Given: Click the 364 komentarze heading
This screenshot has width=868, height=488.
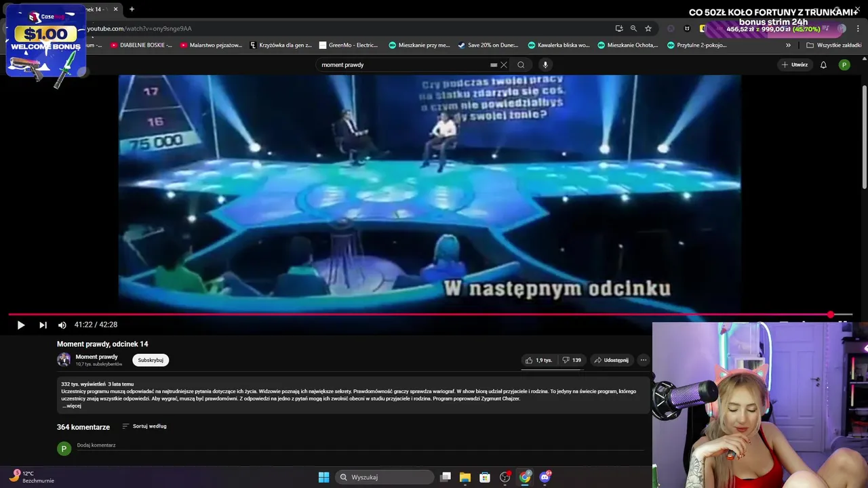Looking at the screenshot, I should pyautogui.click(x=83, y=427).
